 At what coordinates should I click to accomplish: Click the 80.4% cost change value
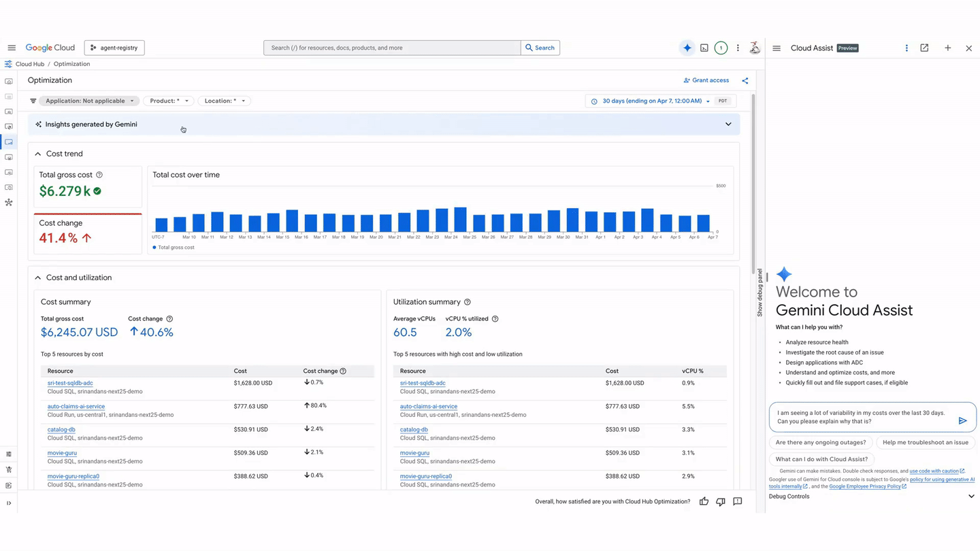[x=315, y=405]
